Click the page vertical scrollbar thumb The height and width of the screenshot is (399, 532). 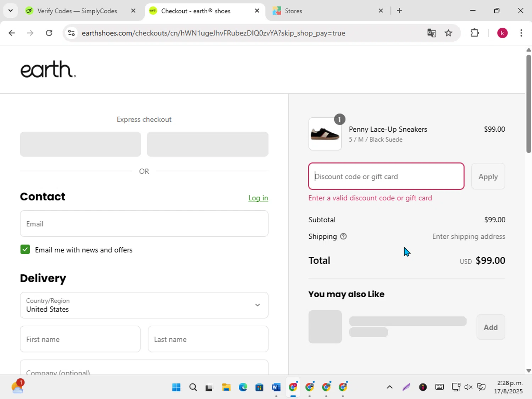coord(528,104)
